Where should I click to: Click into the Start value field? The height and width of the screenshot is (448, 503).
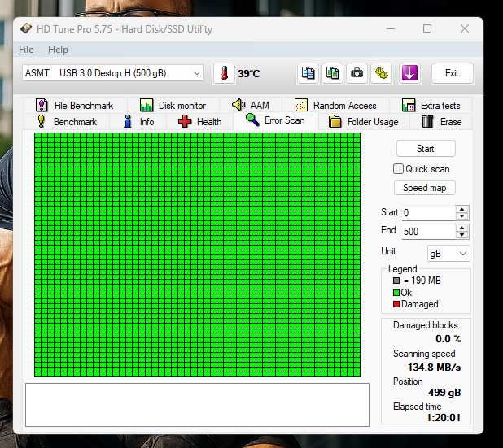coord(429,213)
